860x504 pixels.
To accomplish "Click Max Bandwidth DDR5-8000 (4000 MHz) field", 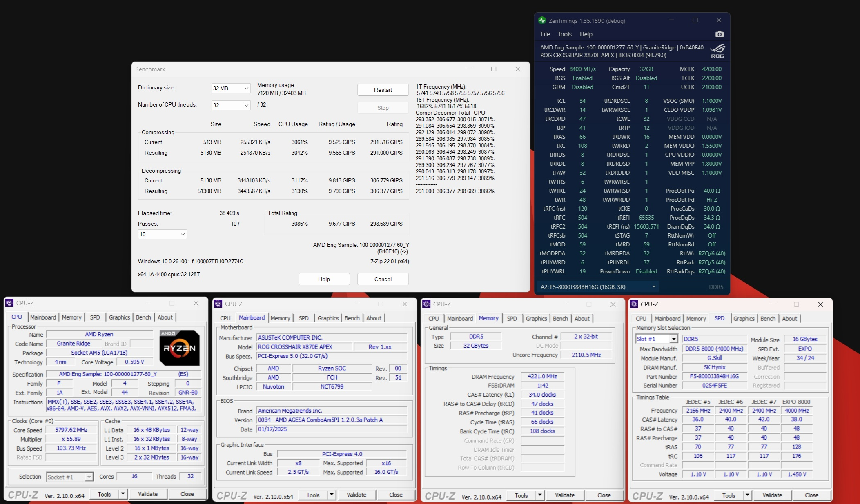I will pyautogui.click(x=715, y=349).
